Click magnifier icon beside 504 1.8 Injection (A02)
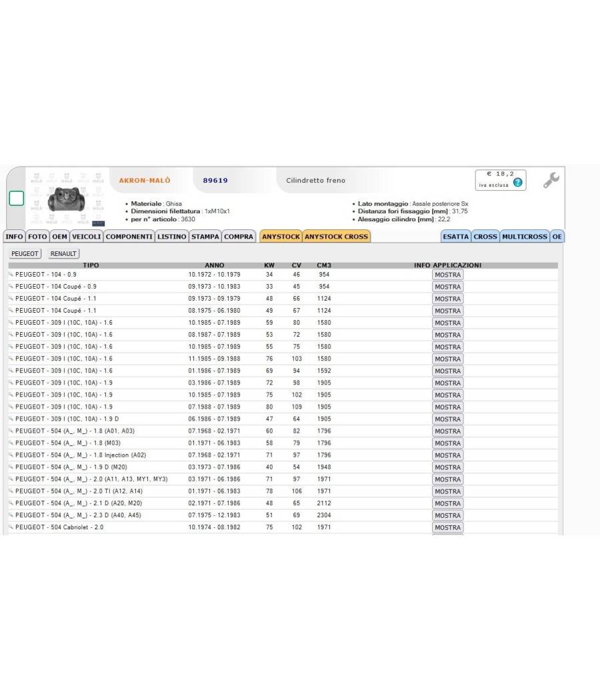 (x=11, y=455)
